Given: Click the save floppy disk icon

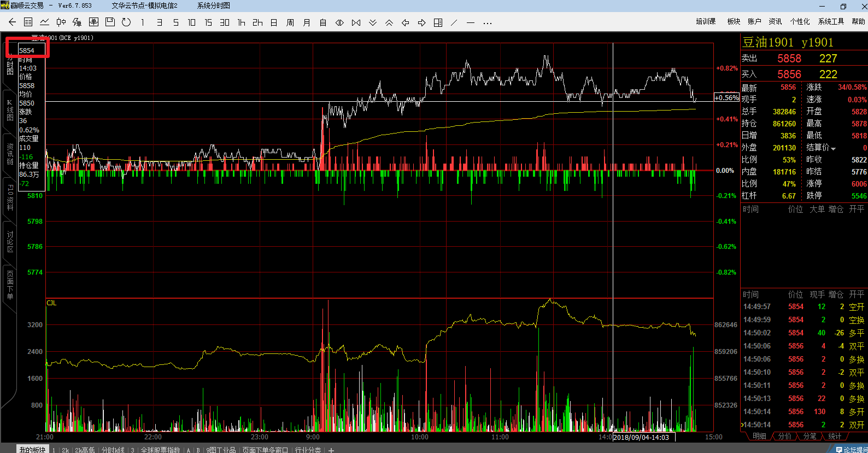Looking at the screenshot, I should click(110, 22).
